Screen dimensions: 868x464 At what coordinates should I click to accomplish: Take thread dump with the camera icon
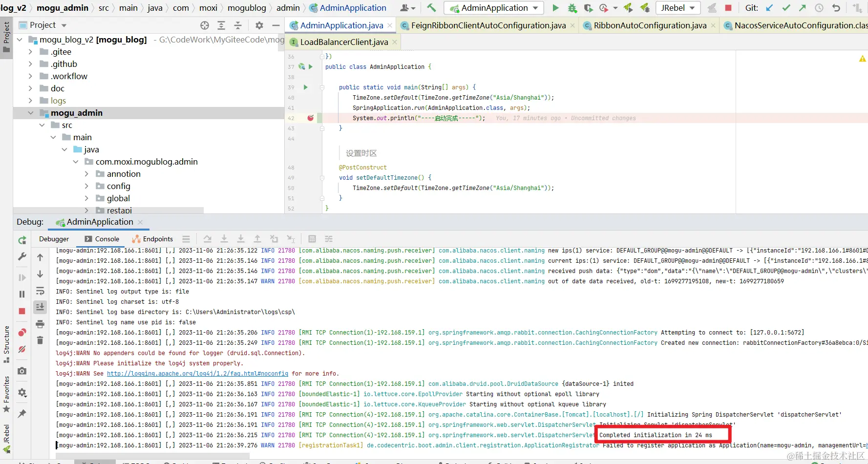click(22, 371)
